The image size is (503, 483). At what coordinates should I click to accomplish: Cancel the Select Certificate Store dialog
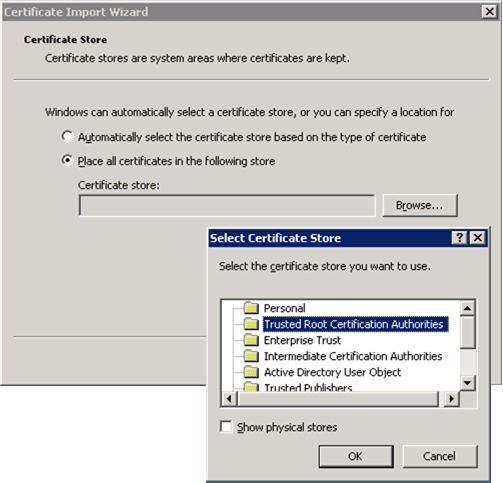440,456
